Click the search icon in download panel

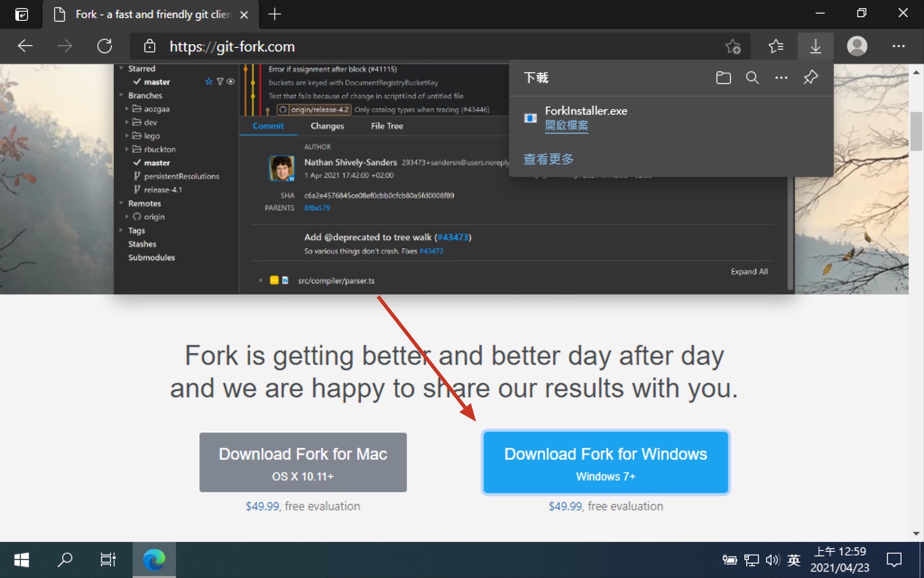point(752,77)
